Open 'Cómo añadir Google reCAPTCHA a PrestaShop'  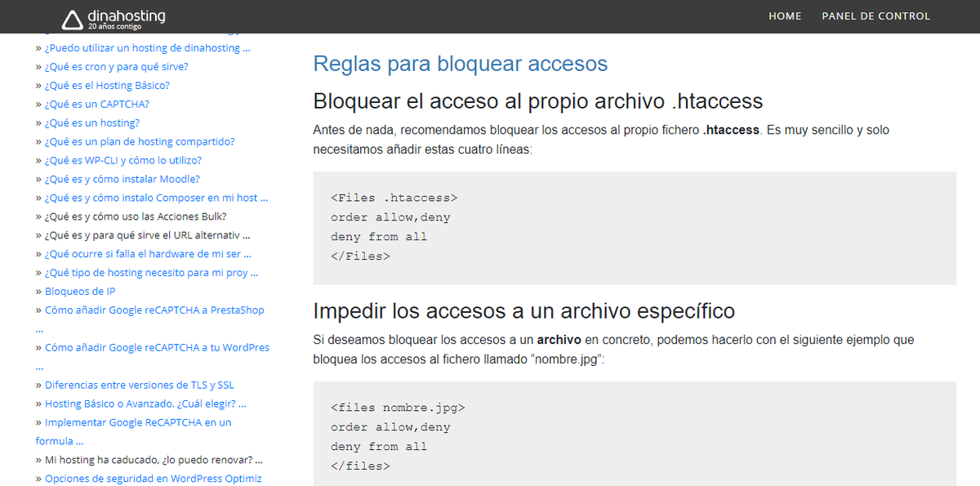(154, 311)
